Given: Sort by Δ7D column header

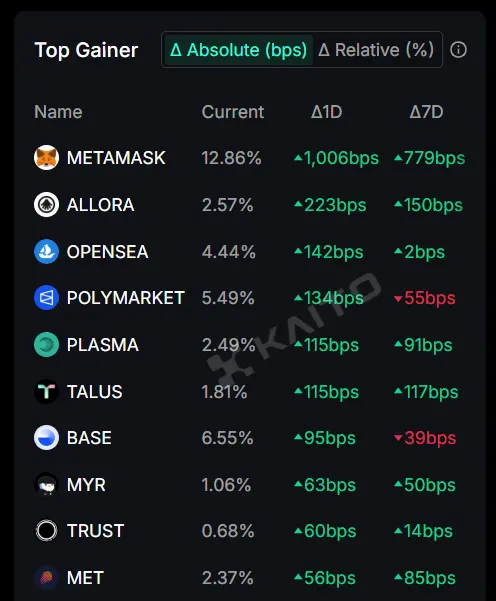Looking at the screenshot, I should coord(426,112).
